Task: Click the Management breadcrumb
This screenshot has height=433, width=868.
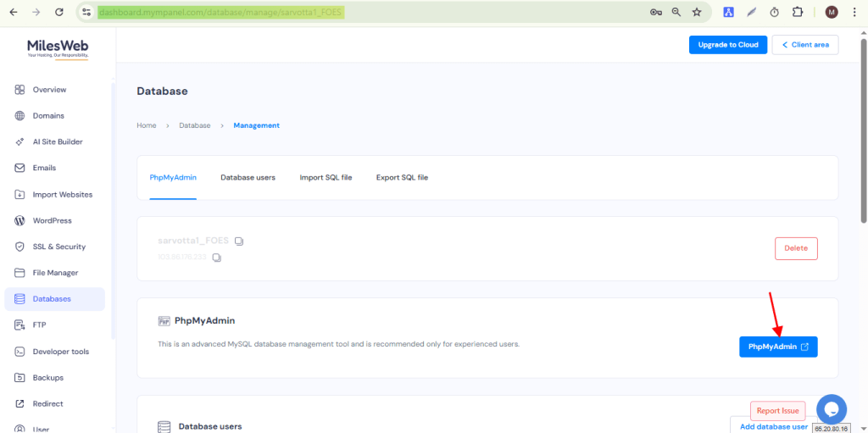Action: [256, 125]
